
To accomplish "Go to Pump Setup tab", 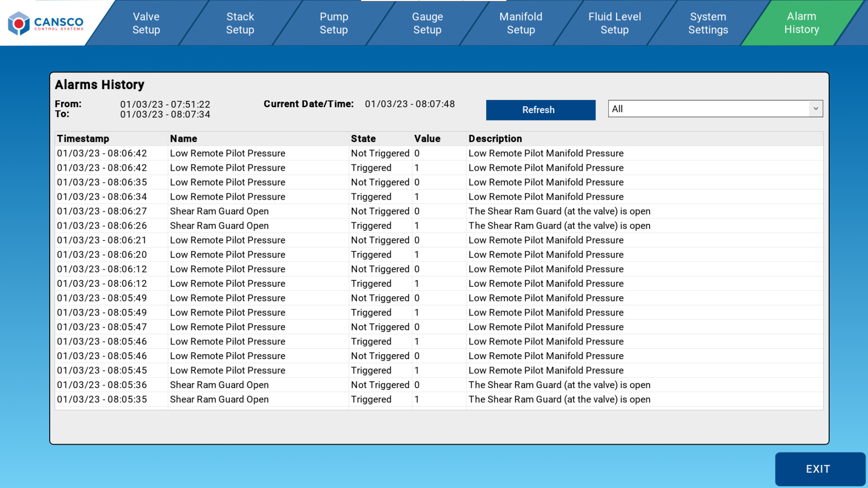I will (x=334, y=23).
